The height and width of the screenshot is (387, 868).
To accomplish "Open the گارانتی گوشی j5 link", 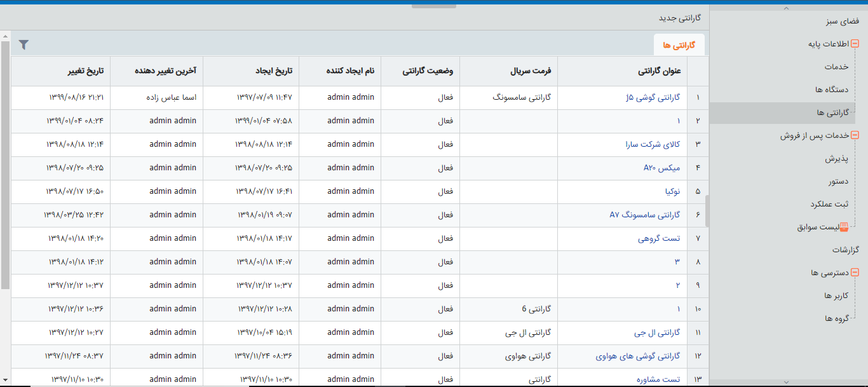I will (653, 98).
